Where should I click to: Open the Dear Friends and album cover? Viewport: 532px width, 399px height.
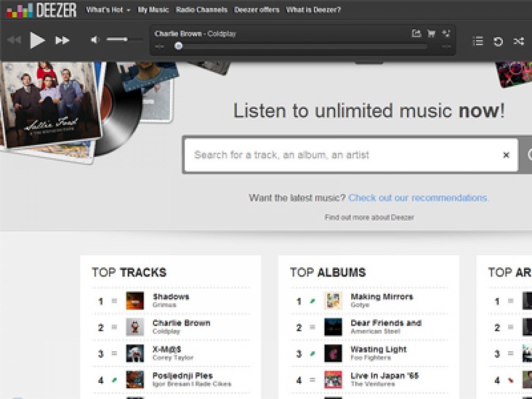[x=333, y=327]
